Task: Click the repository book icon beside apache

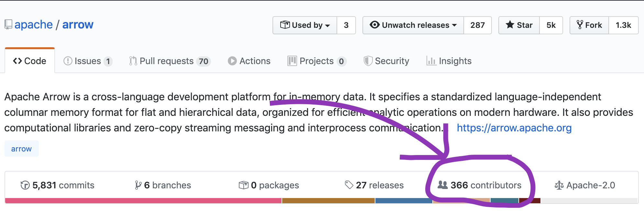Action: pos(8,25)
